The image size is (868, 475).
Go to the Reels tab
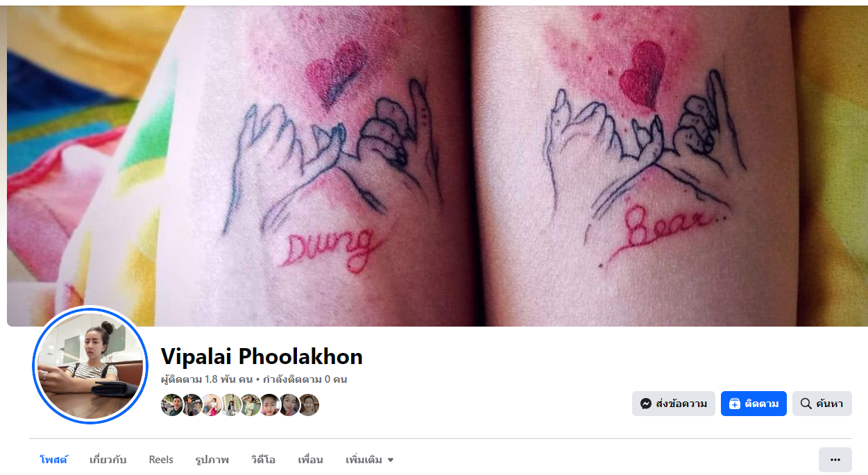tap(161, 460)
